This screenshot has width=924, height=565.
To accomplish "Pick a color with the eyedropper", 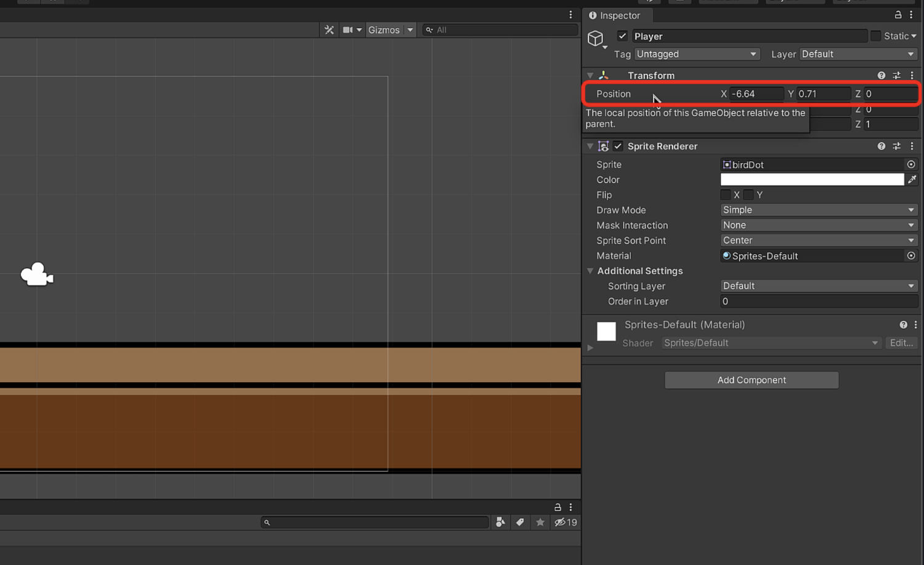I will click(x=912, y=179).
